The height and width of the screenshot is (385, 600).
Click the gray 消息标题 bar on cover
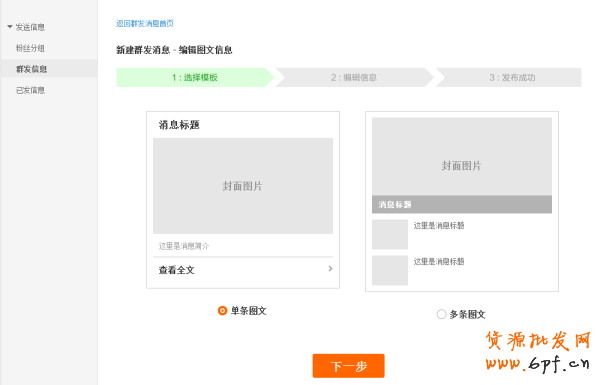coord(462,204)
